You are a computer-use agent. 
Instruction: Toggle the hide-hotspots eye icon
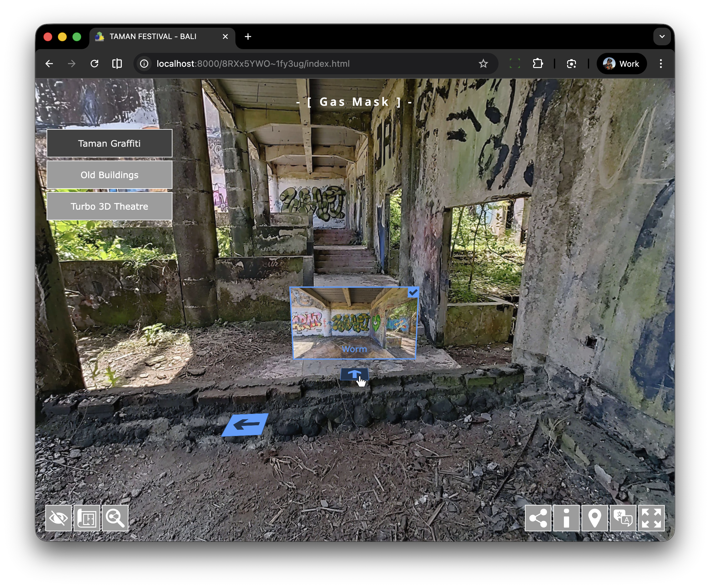tap(58, 518)
